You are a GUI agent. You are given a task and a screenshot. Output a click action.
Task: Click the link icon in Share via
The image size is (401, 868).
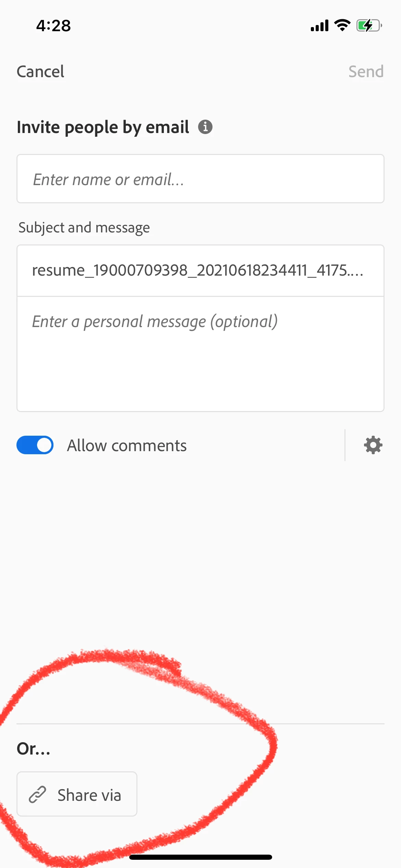(x=37, y=794)
